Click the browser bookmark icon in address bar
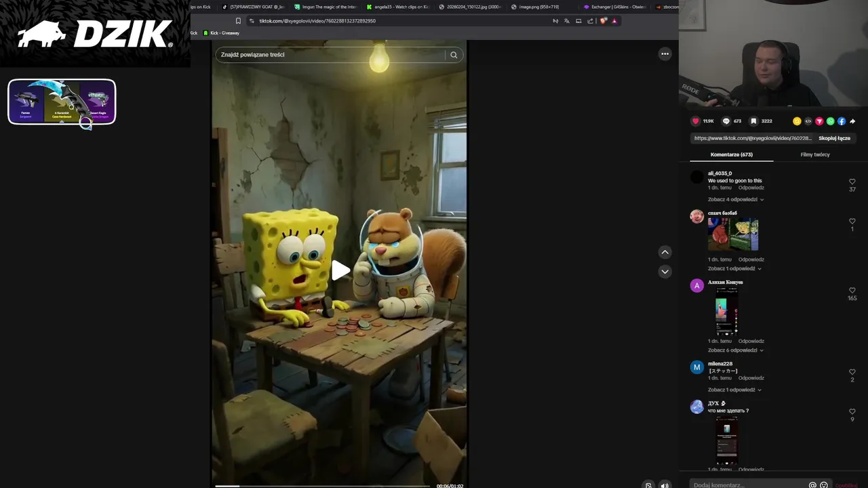This screenshot has height=488, width=868. [x=238, y=21]
